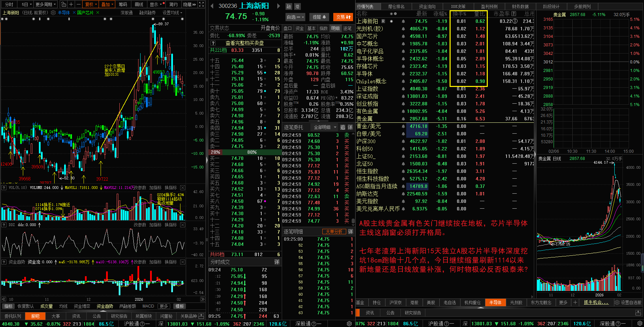Click the 分时成交 详 detail button
644x327 pixels.
[277, 262]
